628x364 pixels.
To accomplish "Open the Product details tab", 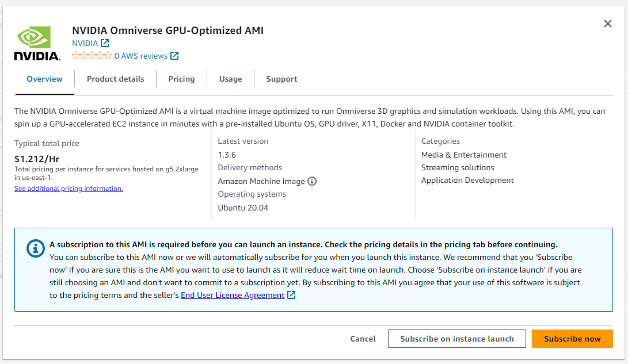I will [115, 79].
